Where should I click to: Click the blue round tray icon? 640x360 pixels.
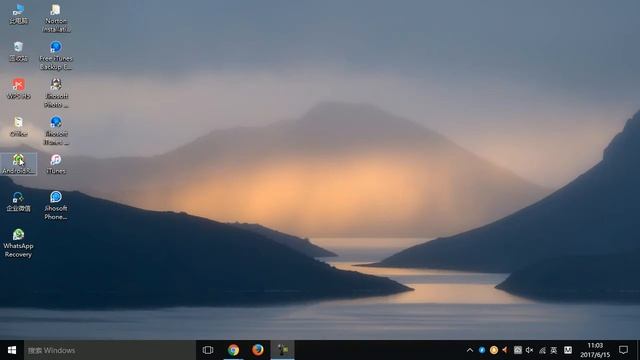tap(482, 350)
